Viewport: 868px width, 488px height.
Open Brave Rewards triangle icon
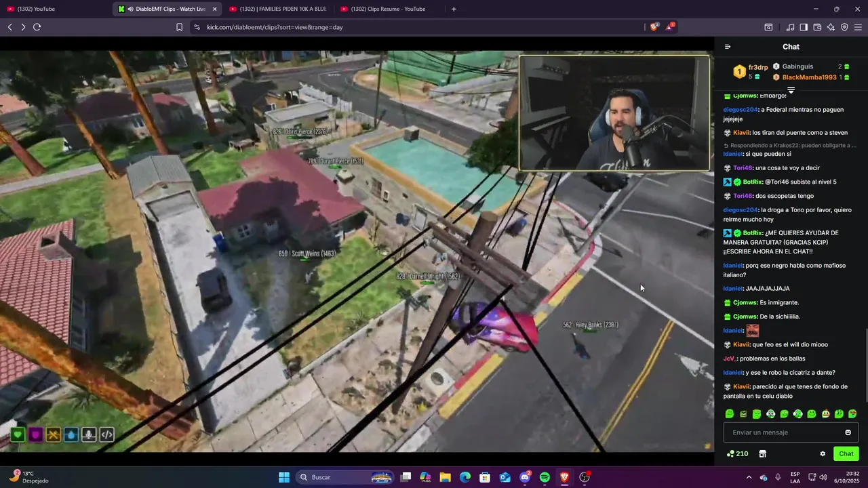(670, 27)
